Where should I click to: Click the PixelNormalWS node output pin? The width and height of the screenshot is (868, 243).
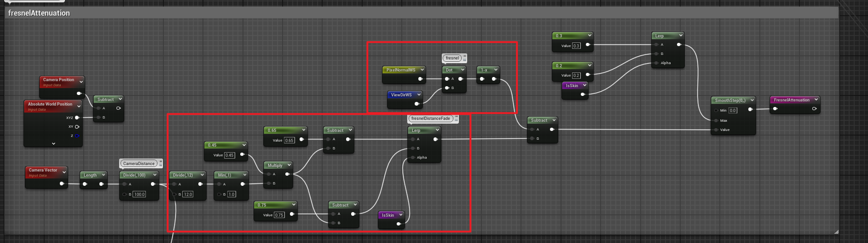click(420, 79)
